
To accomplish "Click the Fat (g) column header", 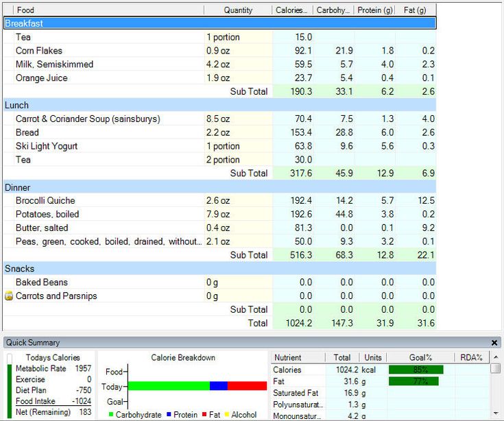I will [x=416, y=10].
